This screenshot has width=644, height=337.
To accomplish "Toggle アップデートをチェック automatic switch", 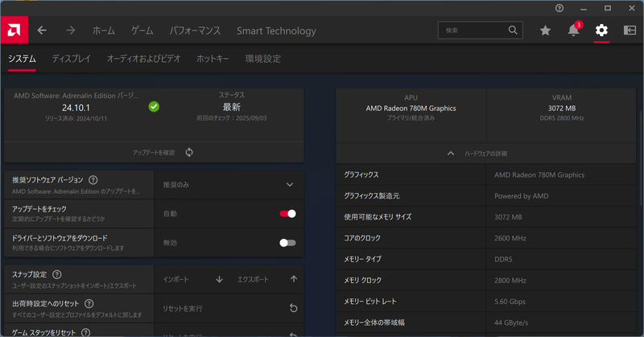I will coord(287,213).
